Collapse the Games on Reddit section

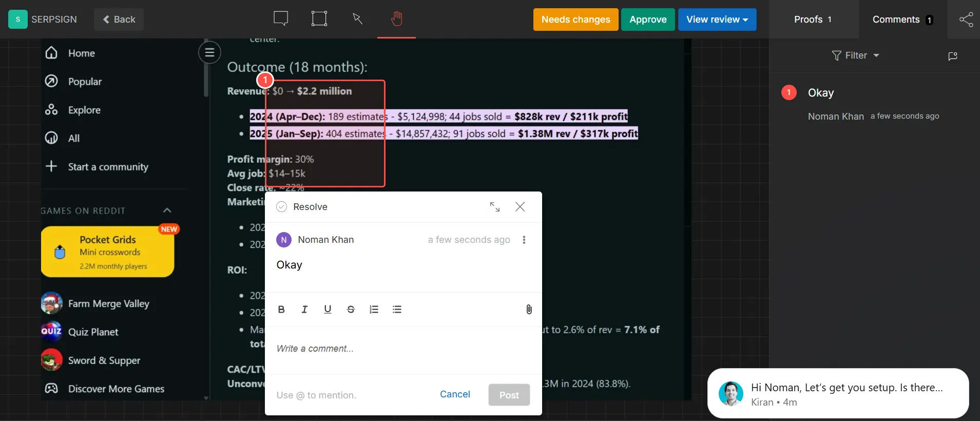coord(167,210)
